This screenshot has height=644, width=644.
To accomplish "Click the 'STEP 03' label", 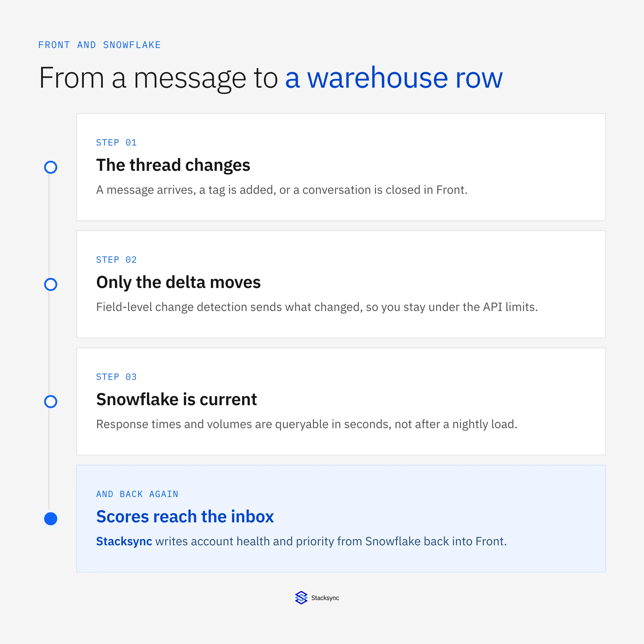I will (116, 377).
